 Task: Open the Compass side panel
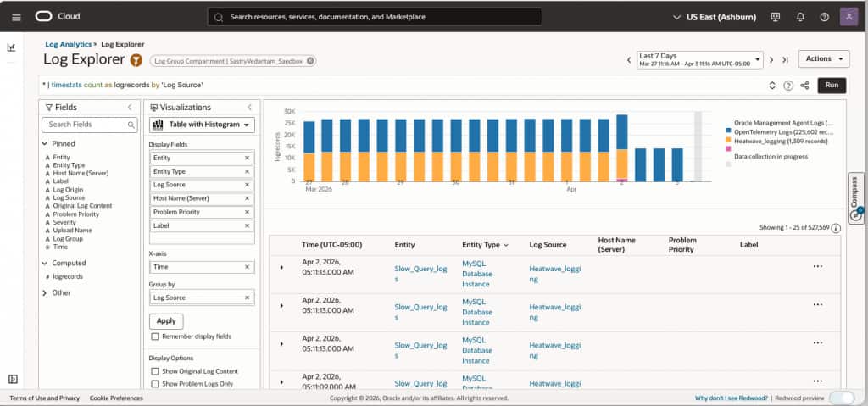click(x=856, y=199)
